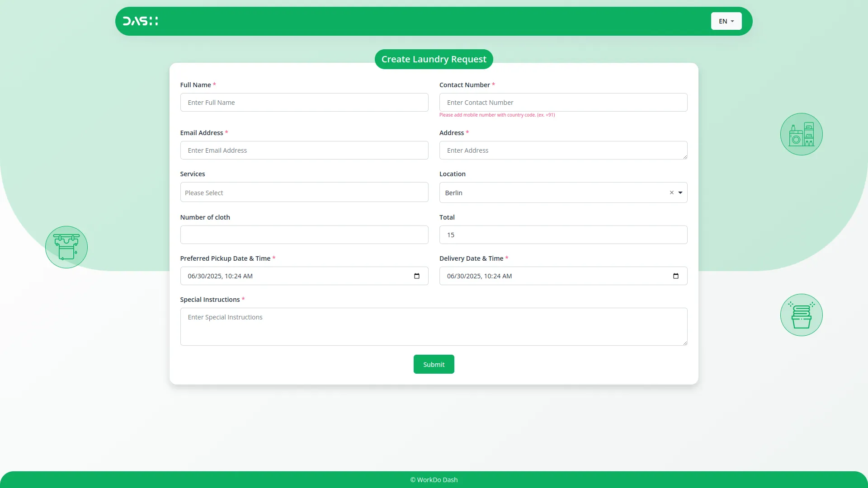Clear the Berlin location using the × icon

click(671, 192)
